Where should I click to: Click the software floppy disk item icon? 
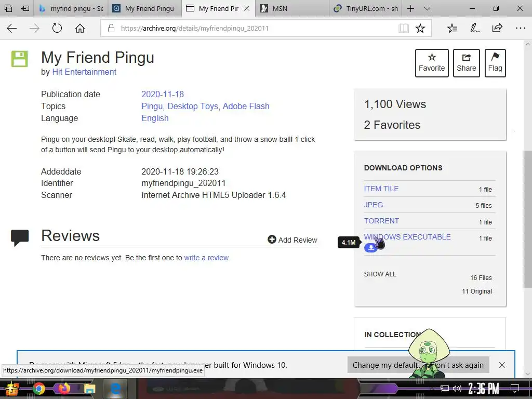coord(20,59)
